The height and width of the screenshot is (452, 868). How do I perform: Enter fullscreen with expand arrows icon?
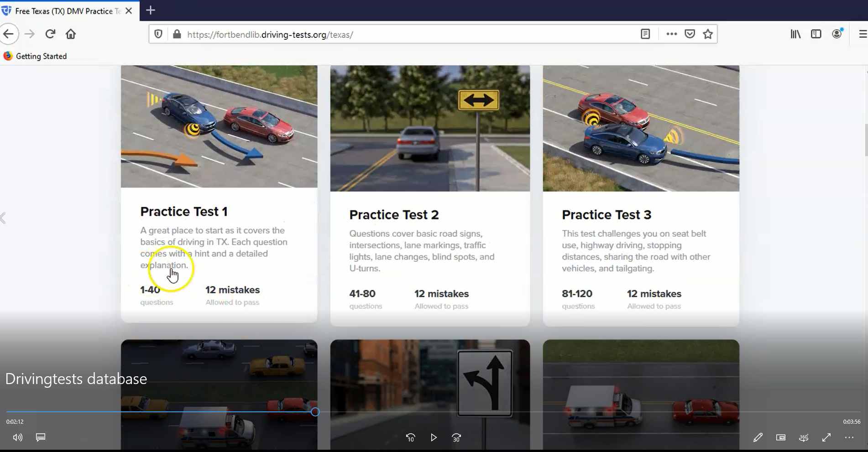click(x=826, y=437)
